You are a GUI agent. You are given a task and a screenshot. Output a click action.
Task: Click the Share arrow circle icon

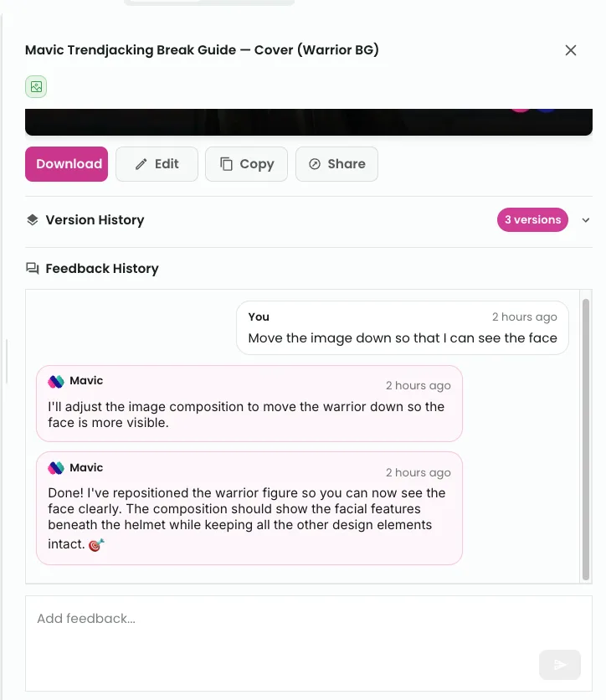[x=315, y=164]
